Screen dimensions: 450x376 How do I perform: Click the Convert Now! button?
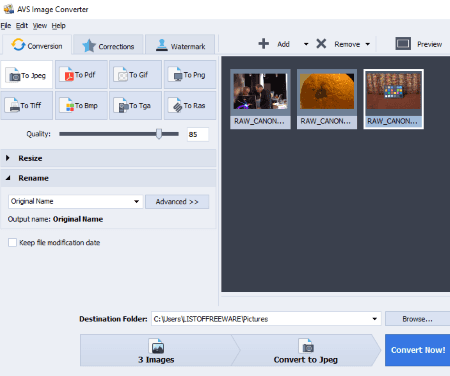(418, 350)
